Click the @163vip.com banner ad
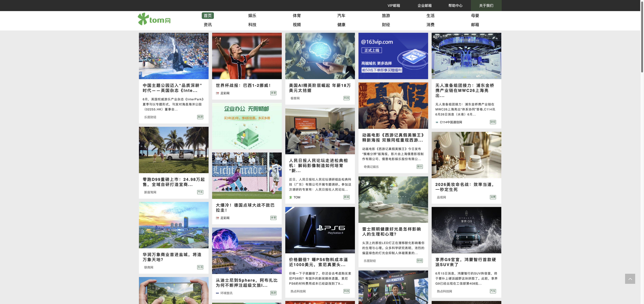 pos(393,56)
